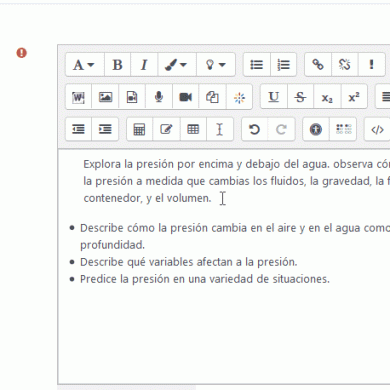This screenshot has height=390, width=390.
Task: Insert a hyperlink with link icon
Action: pos(318,65)
